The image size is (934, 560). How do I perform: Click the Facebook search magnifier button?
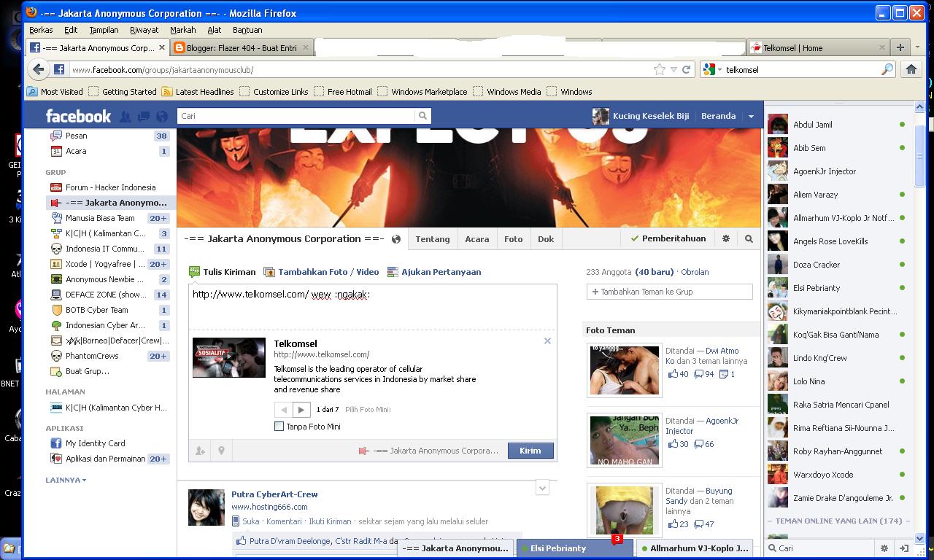pos(422,116)
